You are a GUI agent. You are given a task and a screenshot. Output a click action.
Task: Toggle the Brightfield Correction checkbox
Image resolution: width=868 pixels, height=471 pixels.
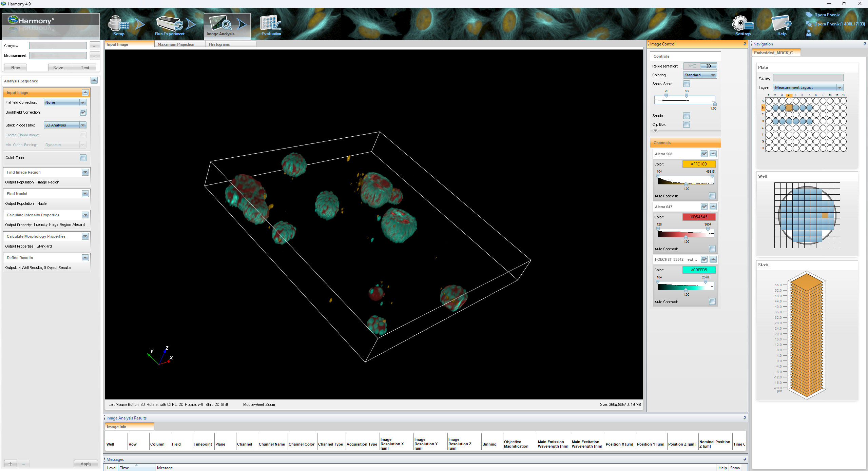click(83, 112)
